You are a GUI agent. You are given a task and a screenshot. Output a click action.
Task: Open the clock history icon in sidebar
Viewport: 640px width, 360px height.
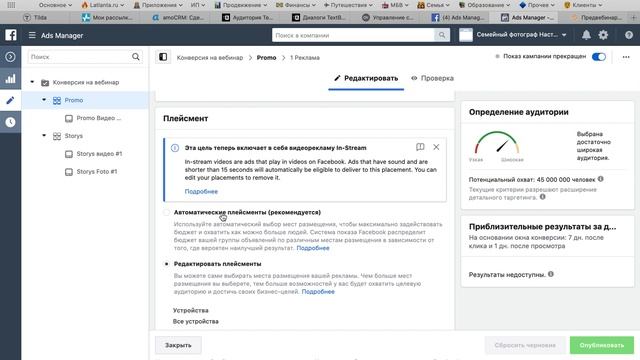pyautogui.click(x=11, y=122)
